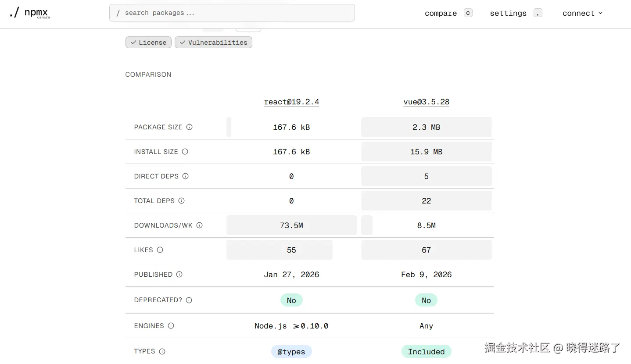Click the Package Size info icon
The image size is (631, 364).
[189, 127]
